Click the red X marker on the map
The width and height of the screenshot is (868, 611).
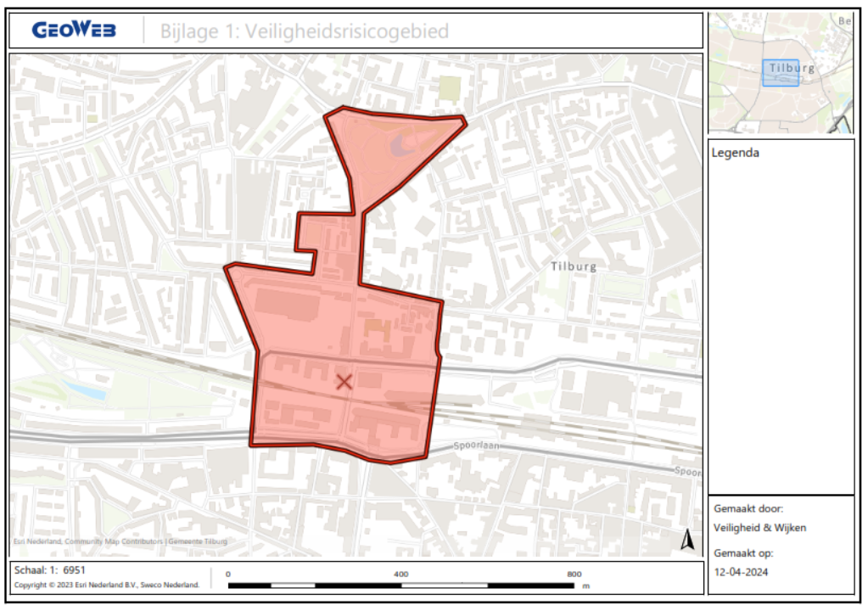point(344,382)
